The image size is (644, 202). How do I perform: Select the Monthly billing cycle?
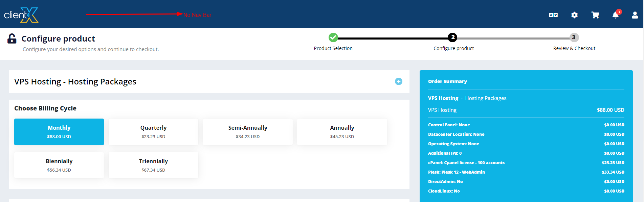tap(59, 132)
